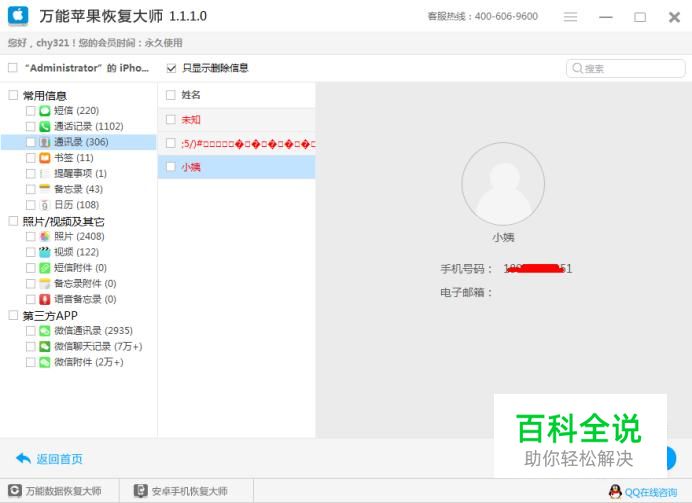
Task: Select 日历 (108) in the tree
Action: click(x=76, y=205)
